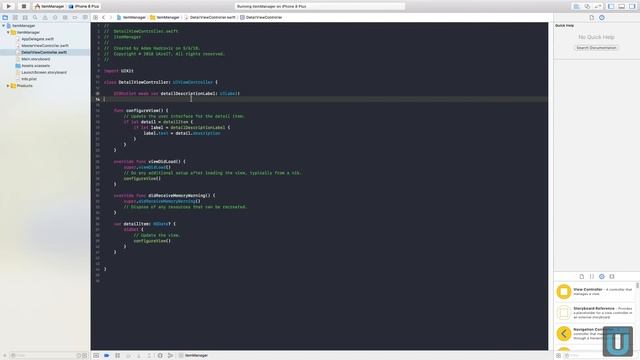Click the configureView function name in code

pyautogui.click(x=142, y=110)
